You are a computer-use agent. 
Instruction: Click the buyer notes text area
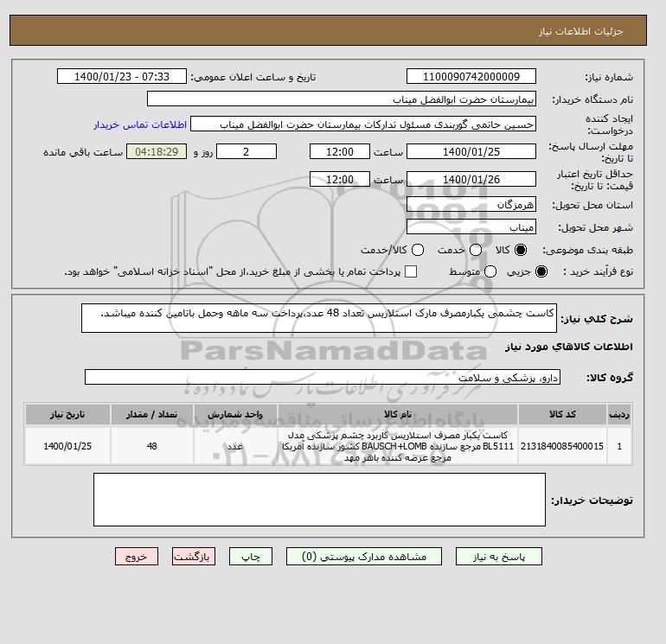point(319,500)
